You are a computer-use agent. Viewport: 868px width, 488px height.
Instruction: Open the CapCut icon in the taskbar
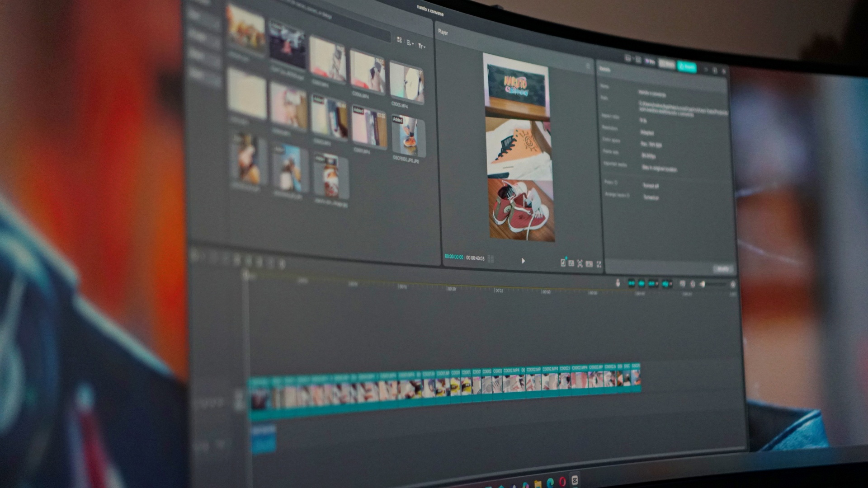[x=575, y=480]
